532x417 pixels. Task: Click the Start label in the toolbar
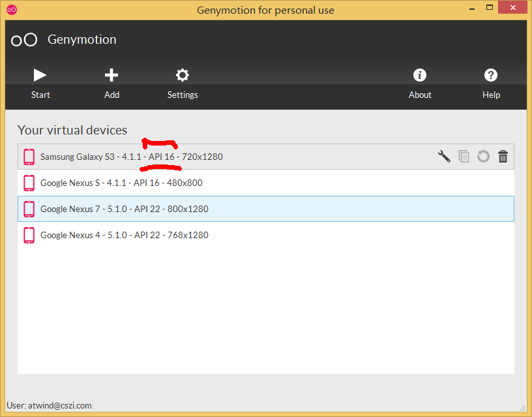(40, 95)
